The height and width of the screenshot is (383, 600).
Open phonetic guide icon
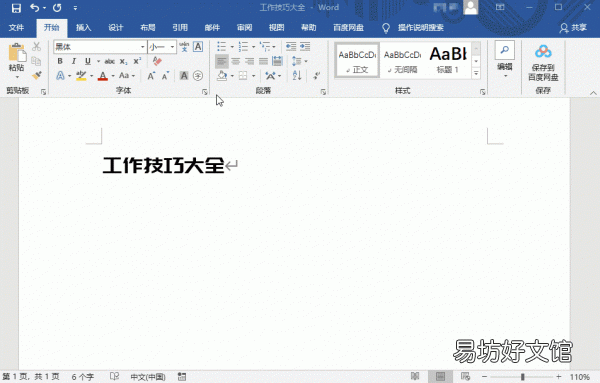184,47
